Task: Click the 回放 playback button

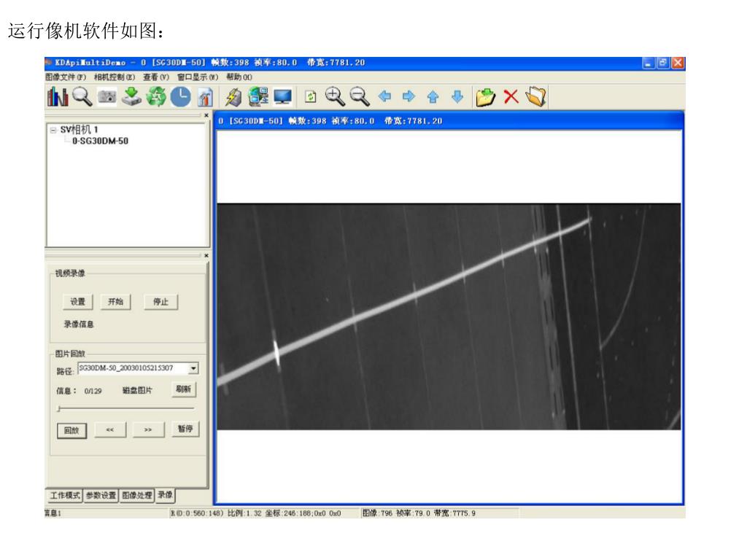Action: coord(71,430)
